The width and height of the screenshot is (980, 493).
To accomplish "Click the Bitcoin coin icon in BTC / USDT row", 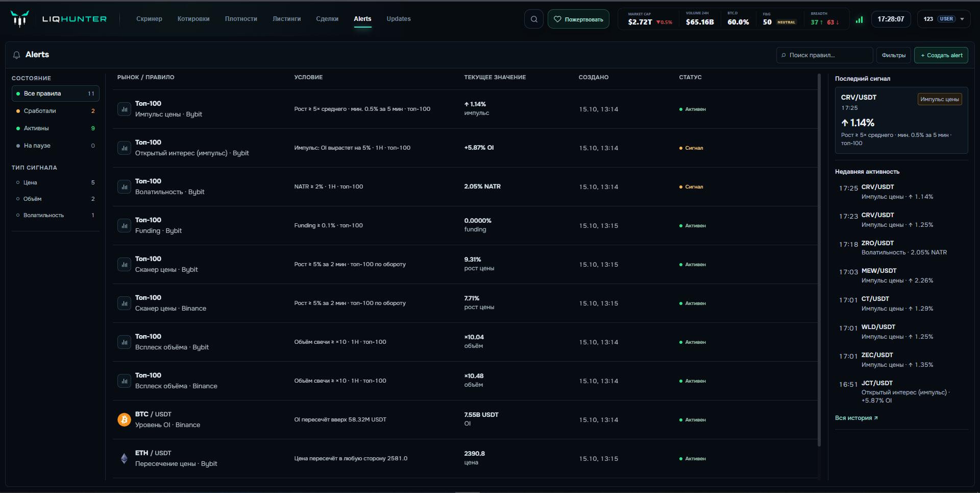I will pos(124,419).
